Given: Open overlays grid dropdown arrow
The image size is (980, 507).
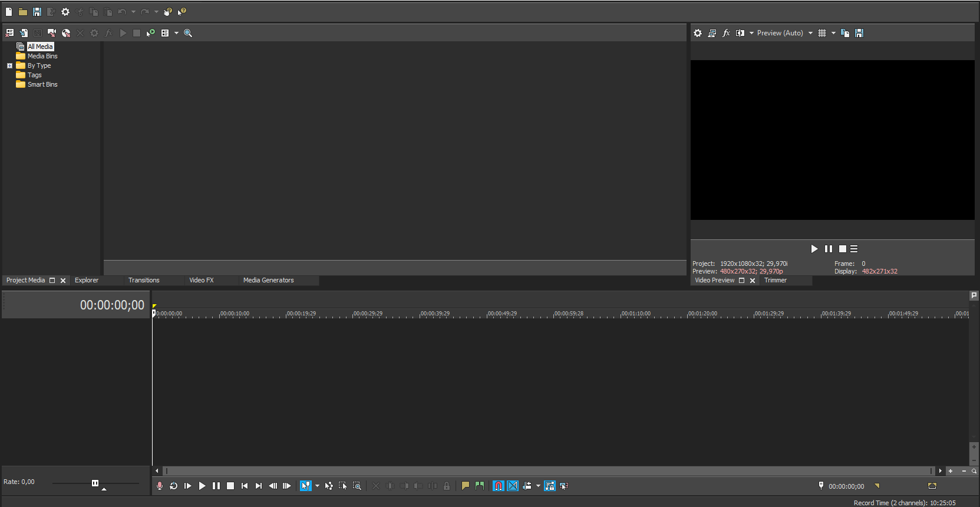Looking at the screenshot, I should 833,33.
